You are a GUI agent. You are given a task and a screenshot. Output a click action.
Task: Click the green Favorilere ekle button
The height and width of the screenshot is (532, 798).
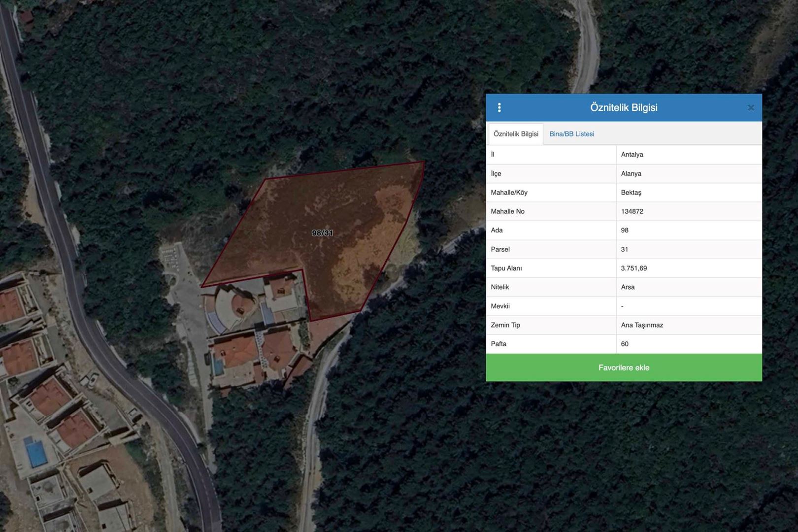click(624, 368)
